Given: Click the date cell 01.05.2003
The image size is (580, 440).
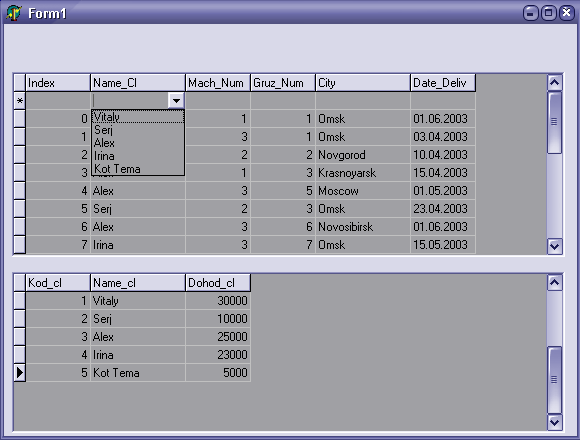Looking at the screenshot, I should [443, 191].
